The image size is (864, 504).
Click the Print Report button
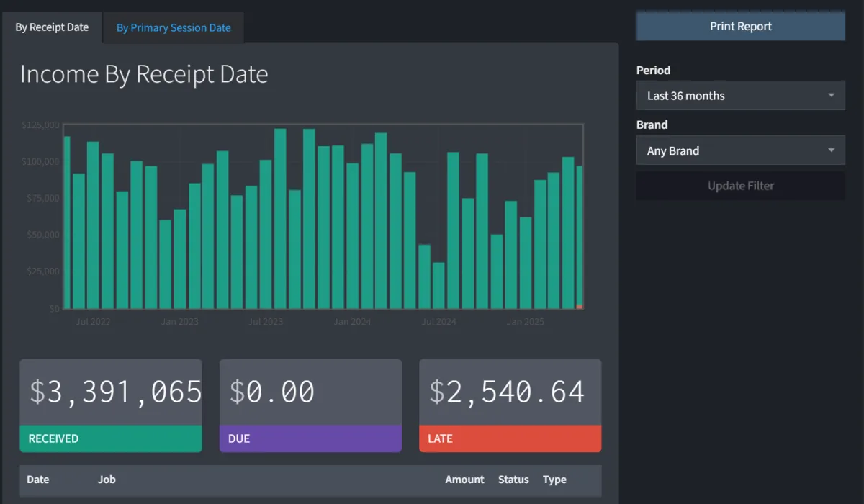740,27
